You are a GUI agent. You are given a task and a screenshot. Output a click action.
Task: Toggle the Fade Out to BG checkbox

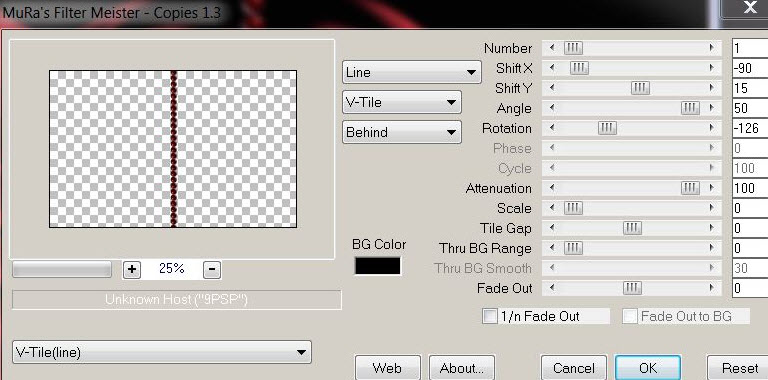[x=630, y=316]
